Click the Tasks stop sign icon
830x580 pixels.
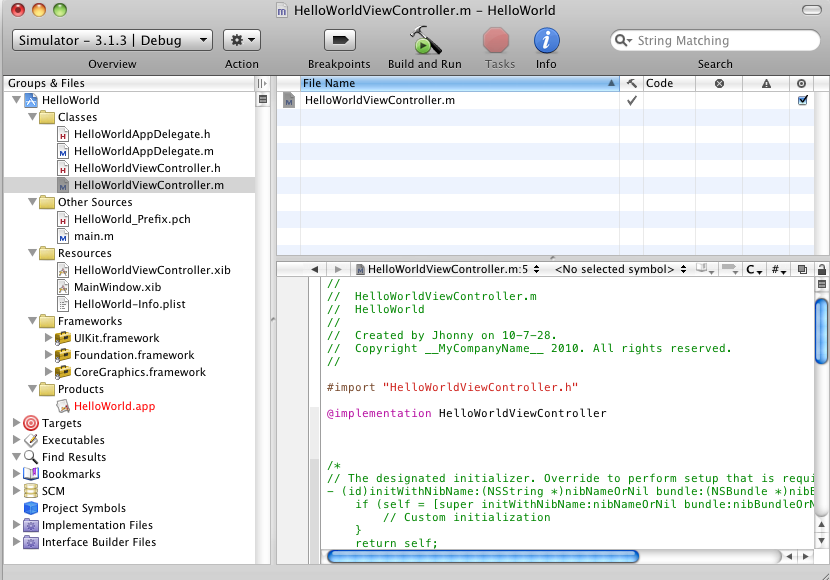pos(496,40)
